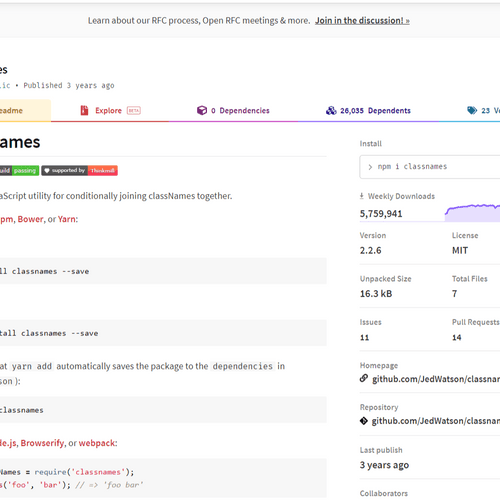Screen dimensions: 500x500
Task: Click the 'classnames --save' first code block
Action: [x=163, y=271]
